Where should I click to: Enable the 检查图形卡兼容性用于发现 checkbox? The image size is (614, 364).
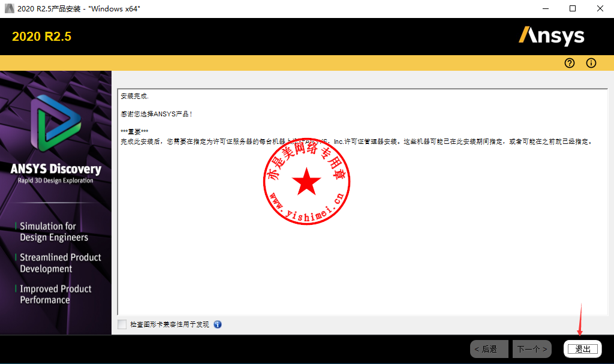click(122, 324)
